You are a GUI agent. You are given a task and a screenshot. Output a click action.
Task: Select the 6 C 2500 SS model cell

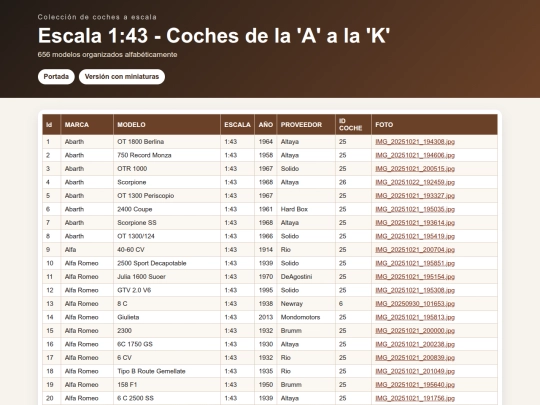(167, 398)
